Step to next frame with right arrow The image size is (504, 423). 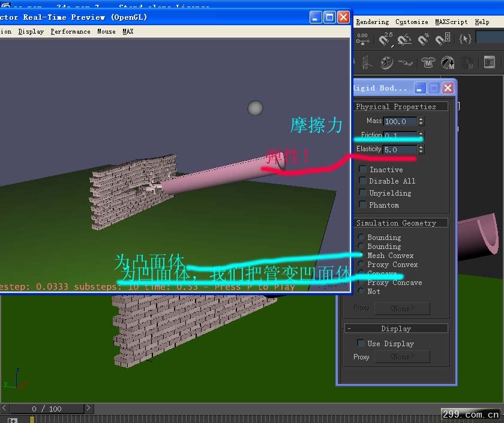[89, 408]
